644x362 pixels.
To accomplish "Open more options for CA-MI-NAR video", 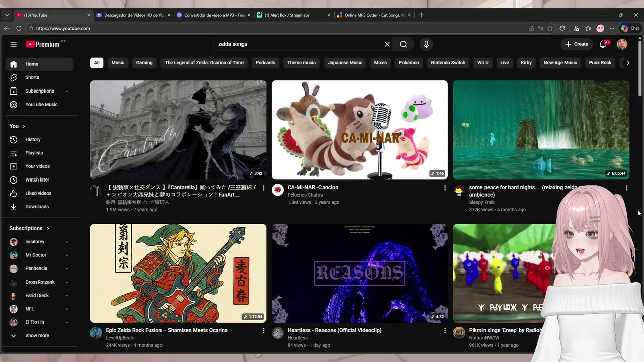I will click(x=445, y=188).
